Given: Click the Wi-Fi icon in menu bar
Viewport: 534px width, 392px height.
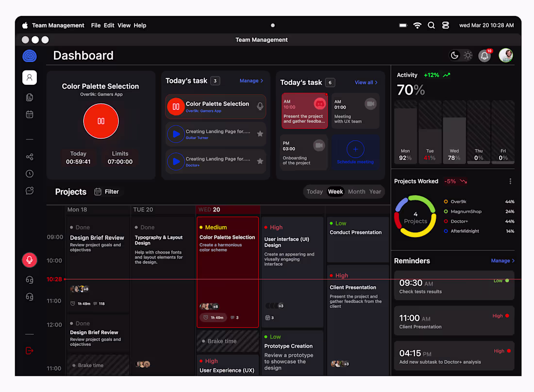Looking at the screenshot, I should tap(417, 26).
